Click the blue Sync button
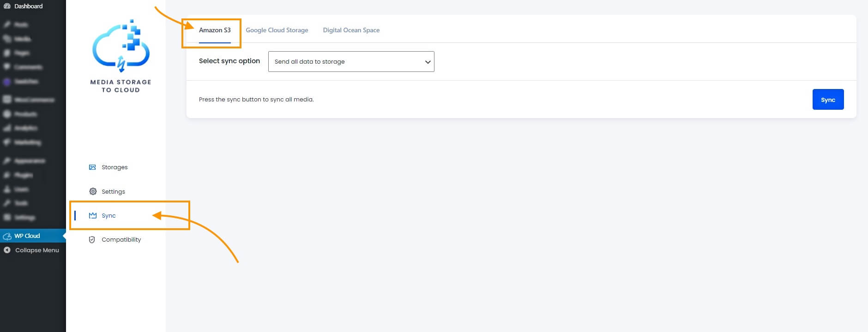Image resolution: width=868 pixels, height=332 pixels. point(828,100)
